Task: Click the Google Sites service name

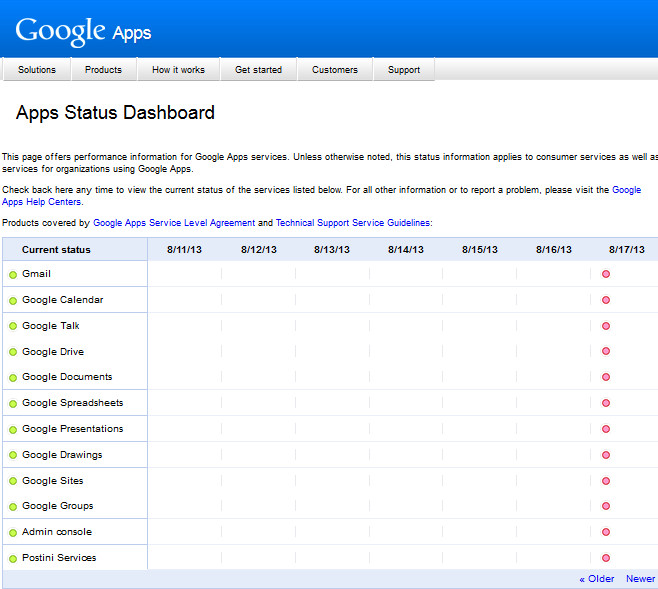Action: 53,481
